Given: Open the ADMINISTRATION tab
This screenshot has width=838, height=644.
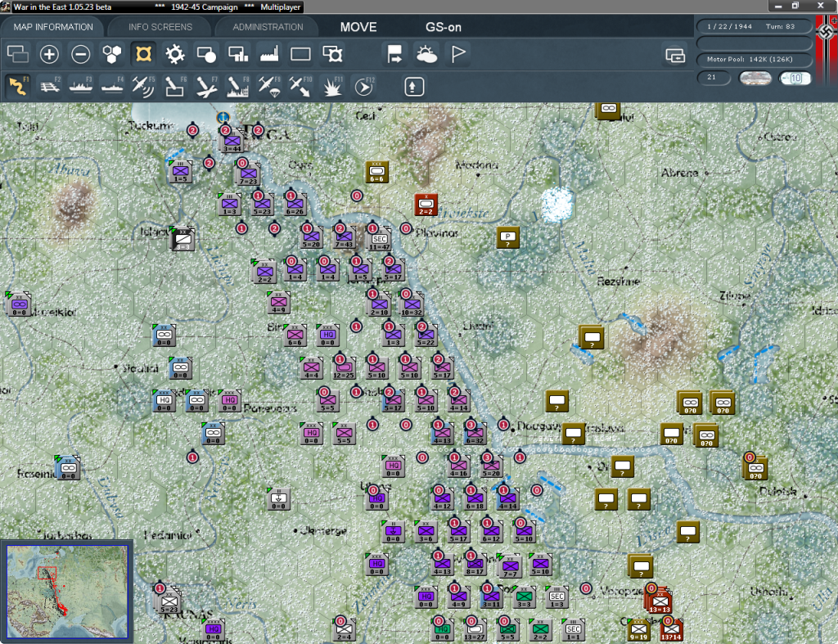Looking at the screenshot, I should (268, 27).
